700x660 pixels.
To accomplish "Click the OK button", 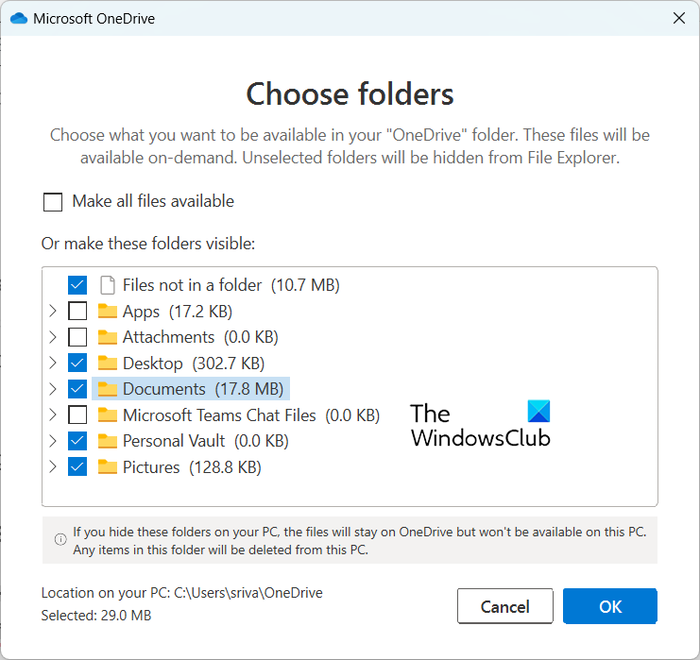I will (610, 606).
